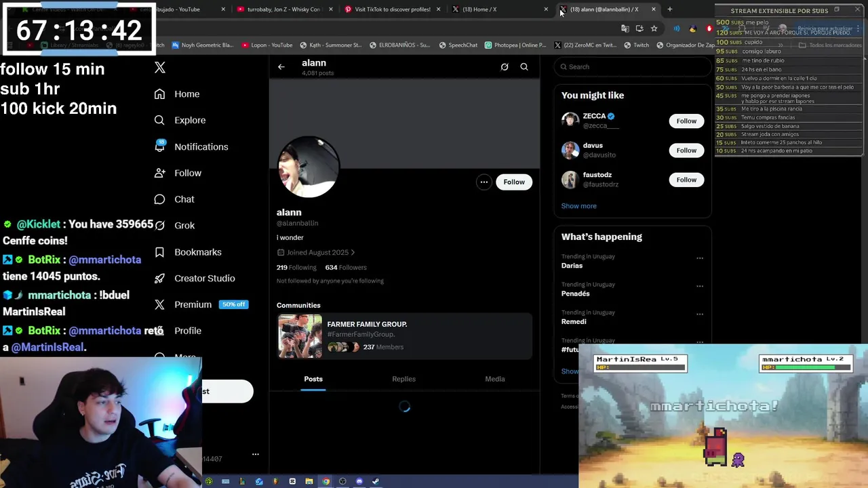Open FARMER FAMILY GROUP community
Image resolution: width=868 pixels, height=488 pixels.
click(x=404, y=336)
